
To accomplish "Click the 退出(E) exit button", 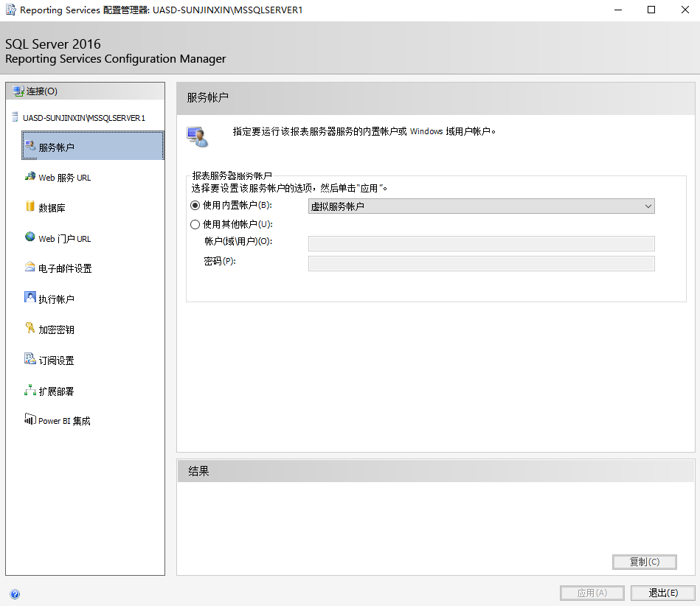I will click(662, 592).
